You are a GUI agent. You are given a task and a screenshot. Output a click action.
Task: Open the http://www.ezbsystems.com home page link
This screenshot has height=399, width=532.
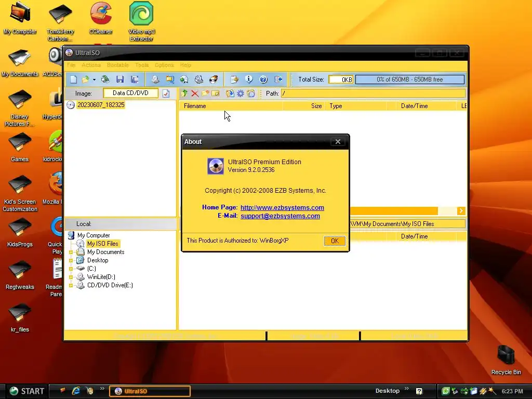pos(282,207)
